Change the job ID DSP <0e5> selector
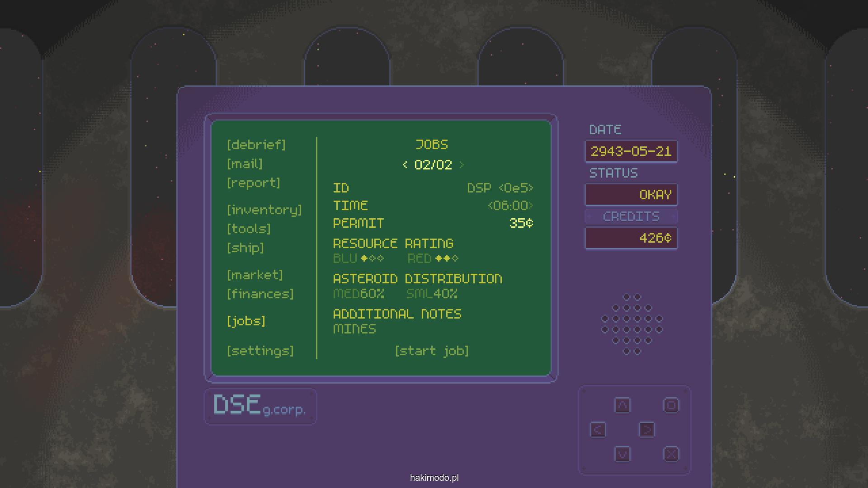 pos(500,188)
